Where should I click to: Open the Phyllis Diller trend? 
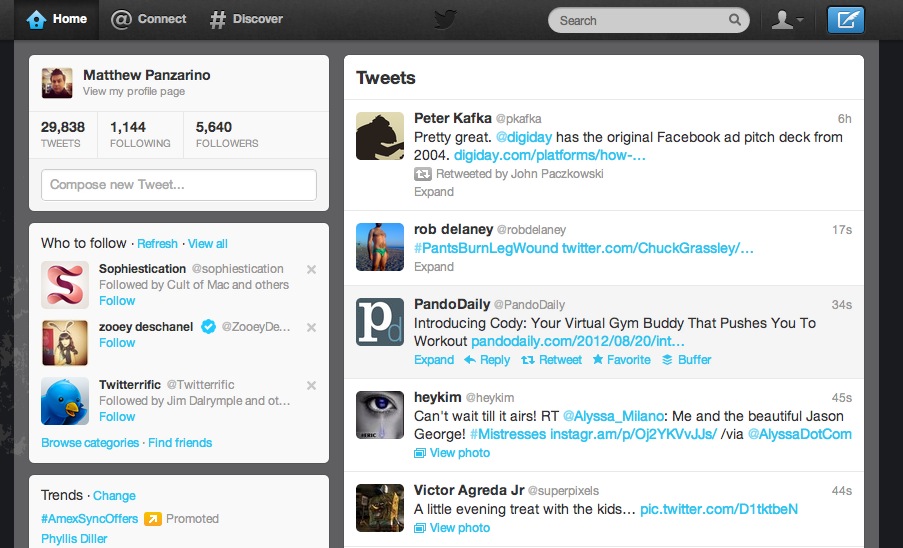coord(74,539)
